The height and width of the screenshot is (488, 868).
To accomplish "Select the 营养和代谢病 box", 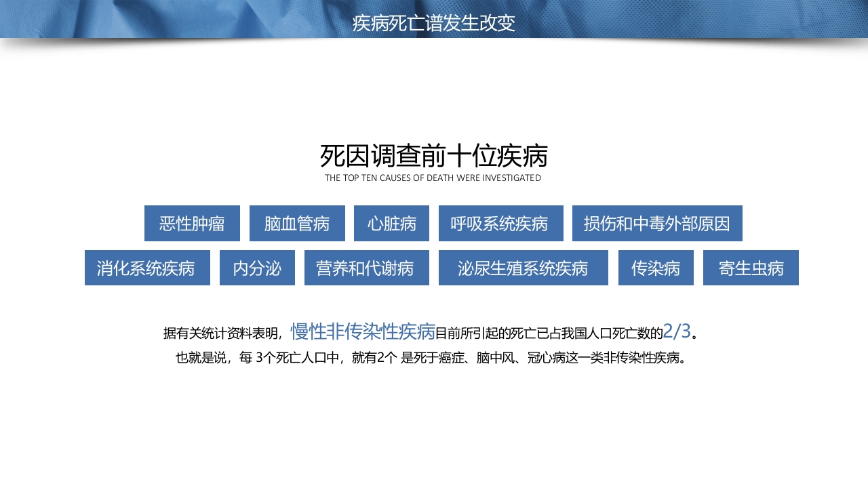I will point(366,268).
